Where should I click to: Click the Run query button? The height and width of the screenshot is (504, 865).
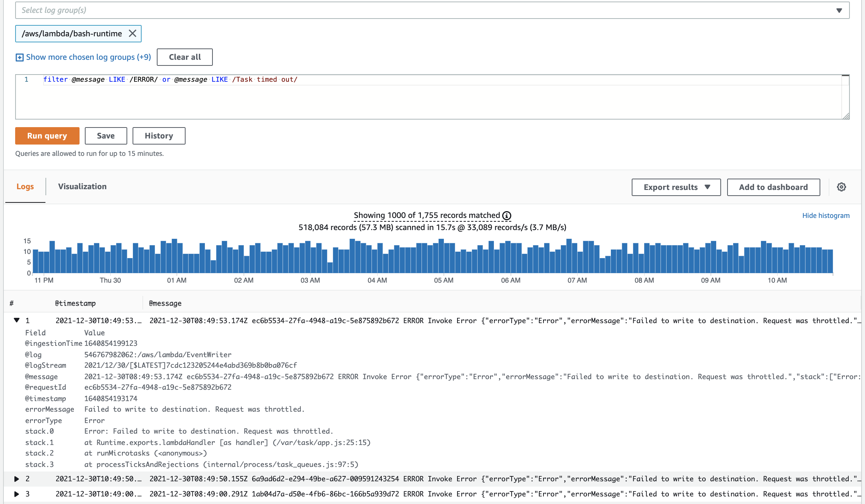click(47, 135)
